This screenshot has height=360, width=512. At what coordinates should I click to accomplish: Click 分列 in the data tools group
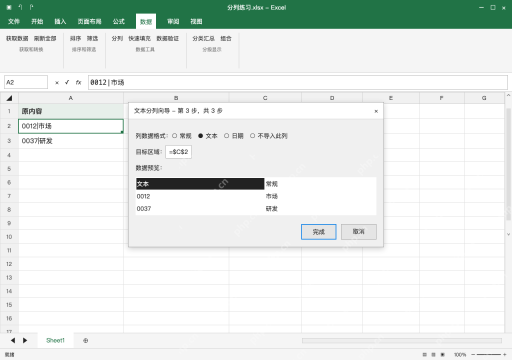click(117, 39)
